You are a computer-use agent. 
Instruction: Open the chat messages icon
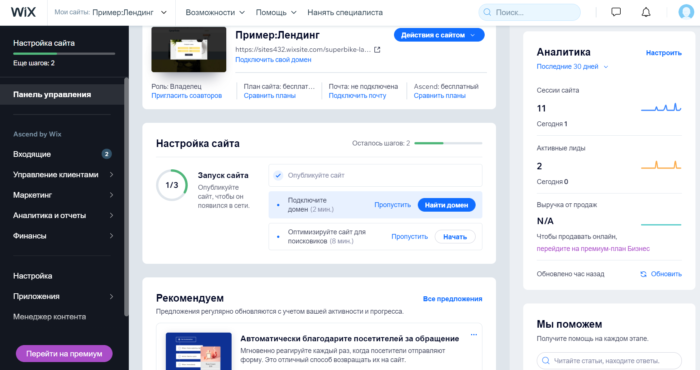click(x=616, y=12)
